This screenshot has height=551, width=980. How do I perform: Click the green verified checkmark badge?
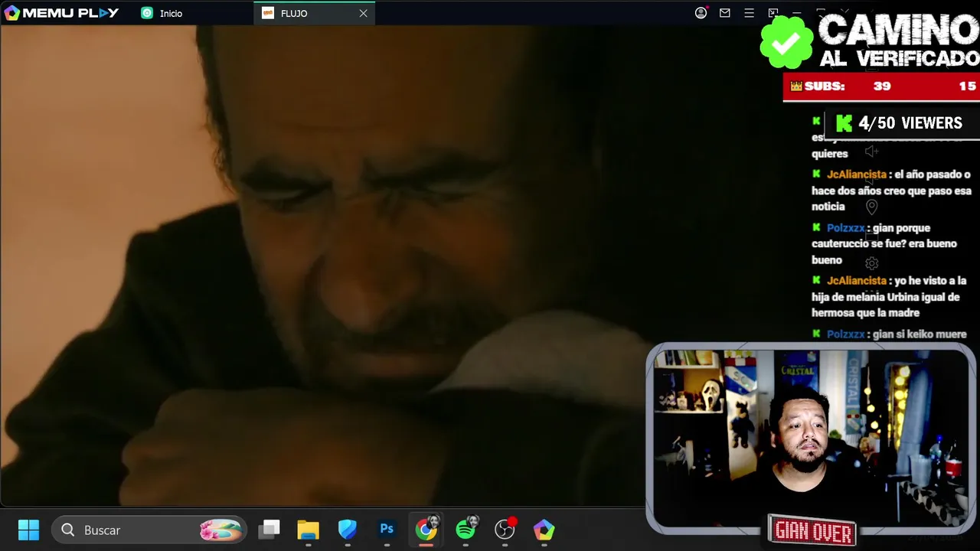786,42
